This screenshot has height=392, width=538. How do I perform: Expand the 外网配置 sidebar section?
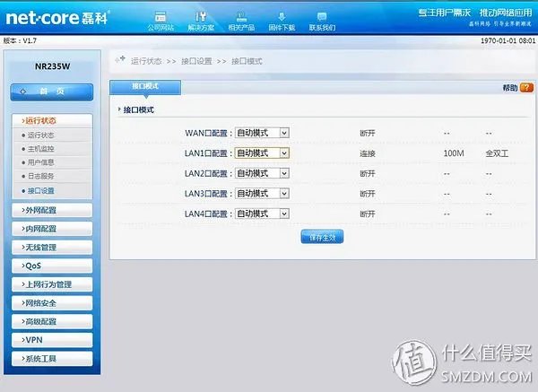tap(52, 210)
